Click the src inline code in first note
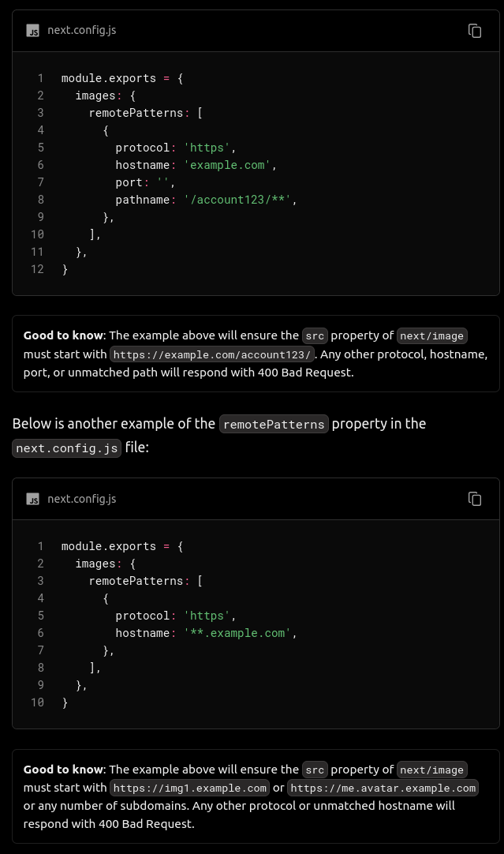 pyautogui.click(x=315, y=336)
